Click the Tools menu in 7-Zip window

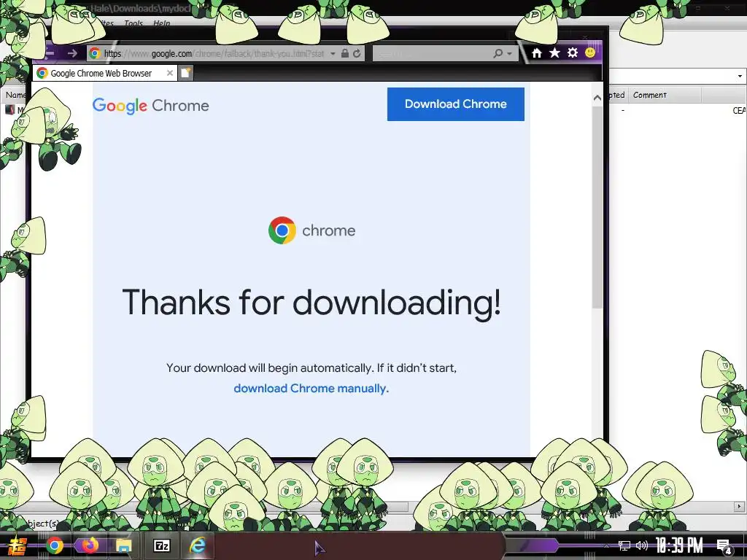(133, 23)
